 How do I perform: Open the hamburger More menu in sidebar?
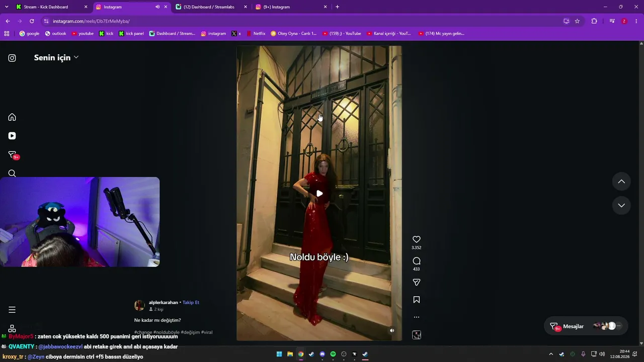(x=12, y=310)
